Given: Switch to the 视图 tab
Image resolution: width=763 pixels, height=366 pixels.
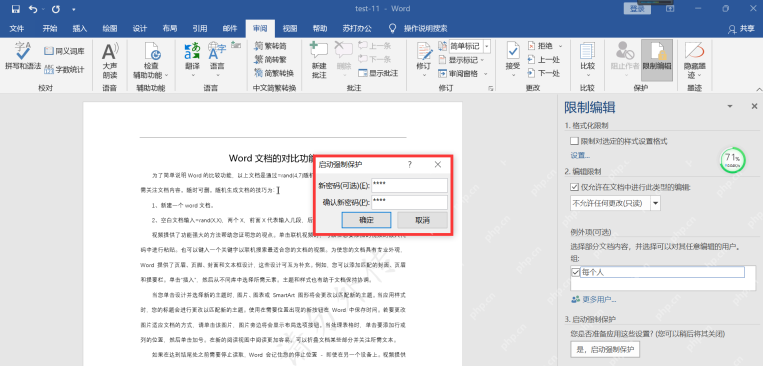Looking at the screenshot, I should click(x=290, y=28).
